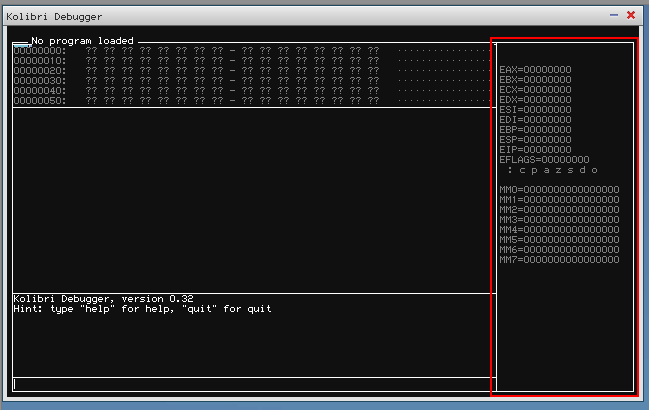
Task: Click the ECX register line
Action: 535,90
